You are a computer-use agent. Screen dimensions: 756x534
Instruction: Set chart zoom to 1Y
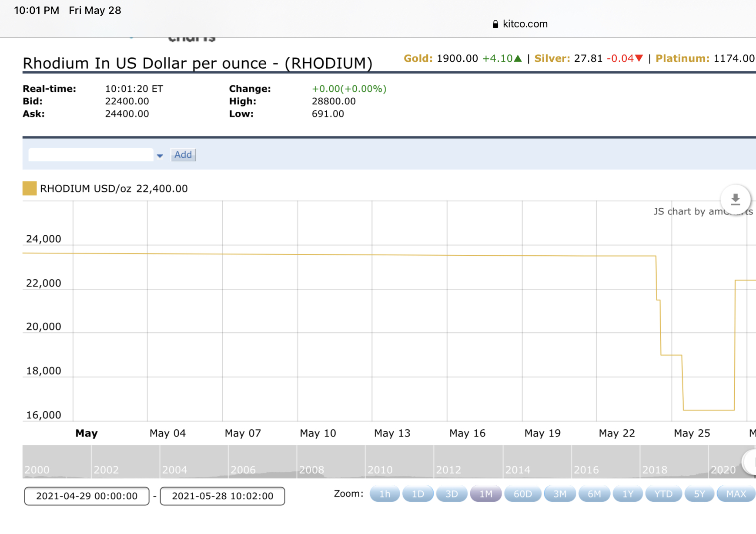pos(628,494)
